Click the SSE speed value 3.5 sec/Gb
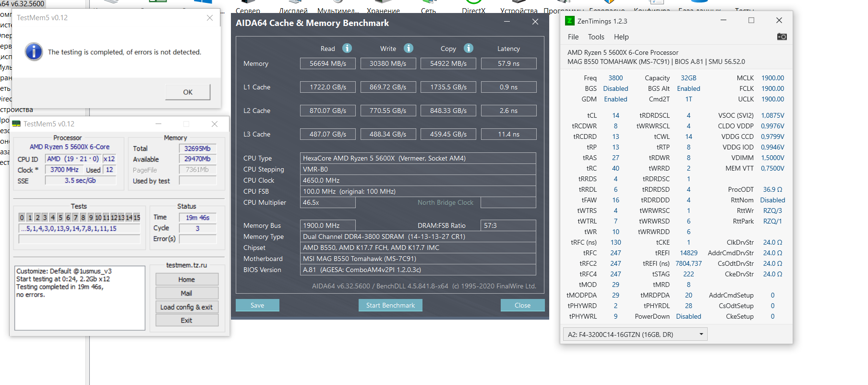The width and height of the screenshot is (868, 385). 80,181
